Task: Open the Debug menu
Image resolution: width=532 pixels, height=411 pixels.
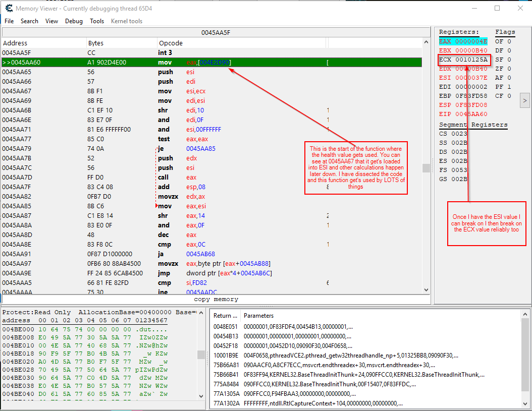Action: (x=74, y=21)
